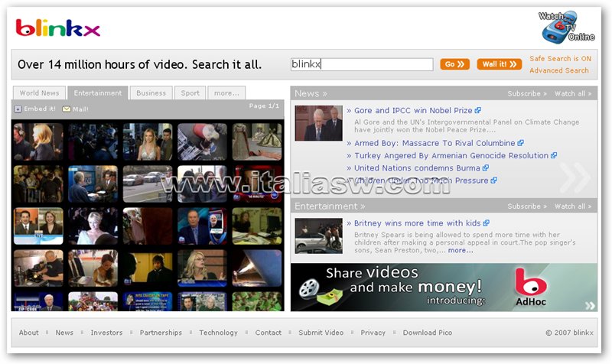This screenshot has width=612, height=364.
Task: Select the Business tab
Action: tap(151, 93)
